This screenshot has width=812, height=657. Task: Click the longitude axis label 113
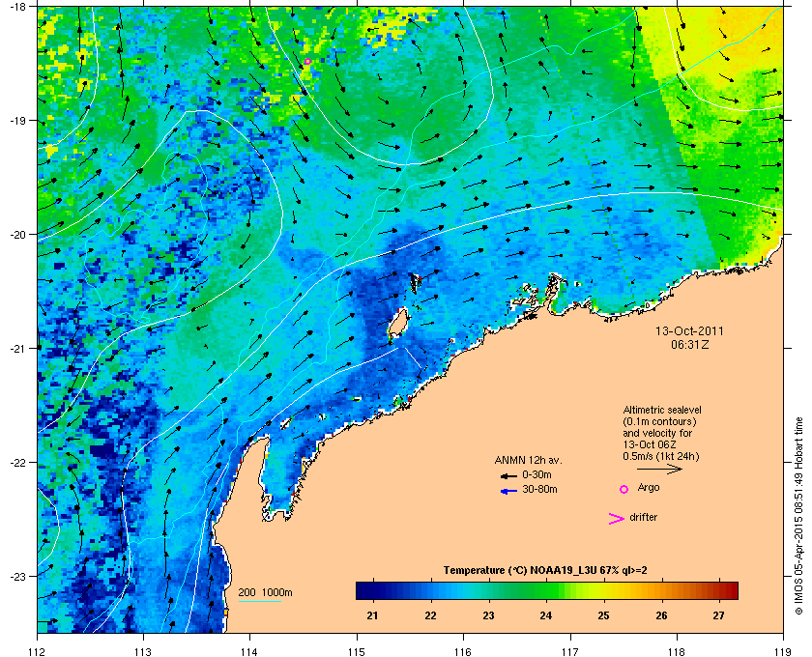click(143, 651)
